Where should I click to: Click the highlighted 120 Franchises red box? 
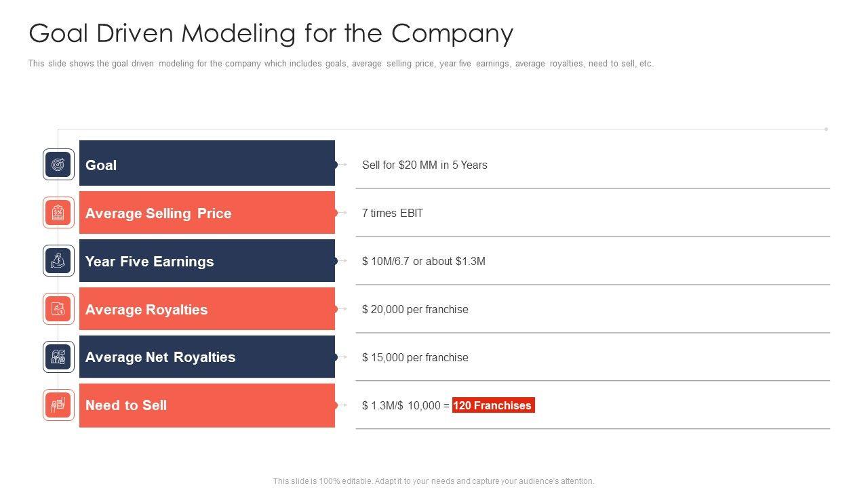[x=493, y=405]
